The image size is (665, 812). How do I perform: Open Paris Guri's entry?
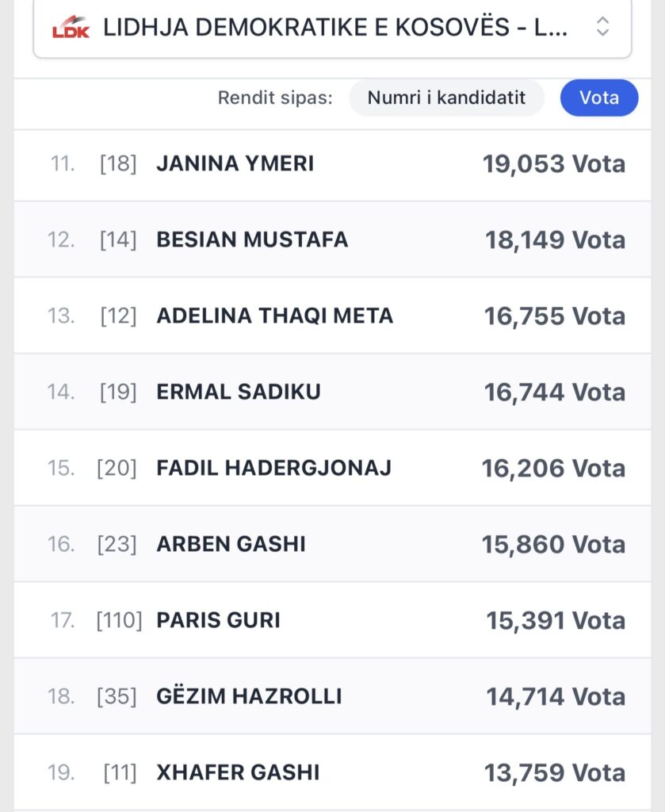[x=219, y=620]
